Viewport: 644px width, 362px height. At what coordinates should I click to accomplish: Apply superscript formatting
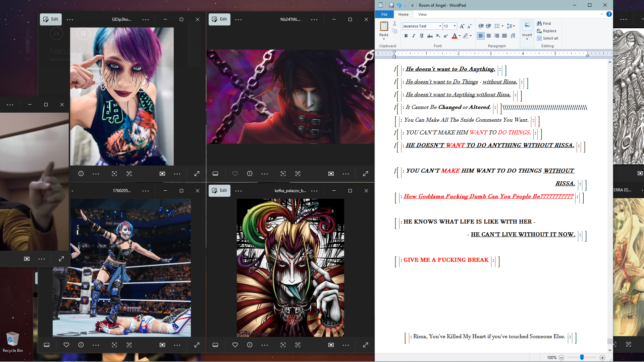pos(445,36)
